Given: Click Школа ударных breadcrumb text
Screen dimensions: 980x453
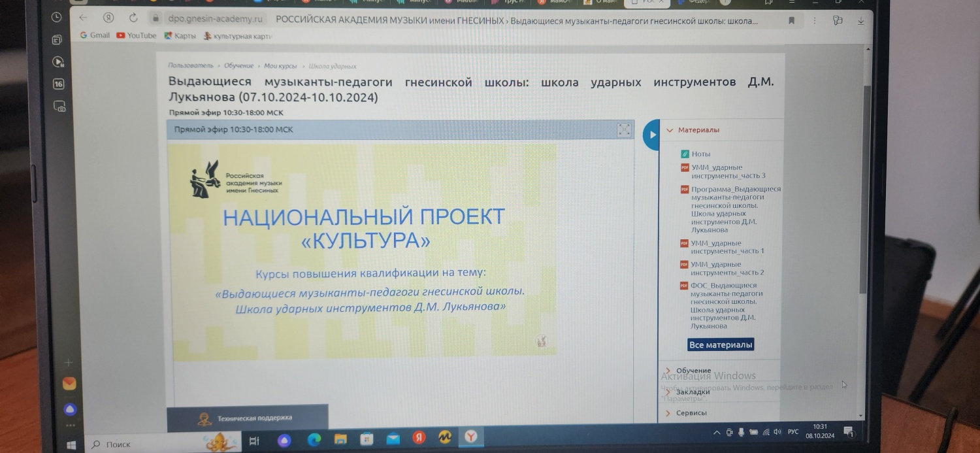Looking at the screenshot, I should click(x=332, y=66).
